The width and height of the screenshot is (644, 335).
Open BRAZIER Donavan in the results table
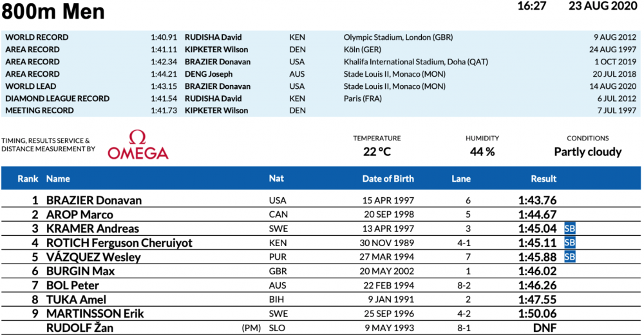pos(94,200)
